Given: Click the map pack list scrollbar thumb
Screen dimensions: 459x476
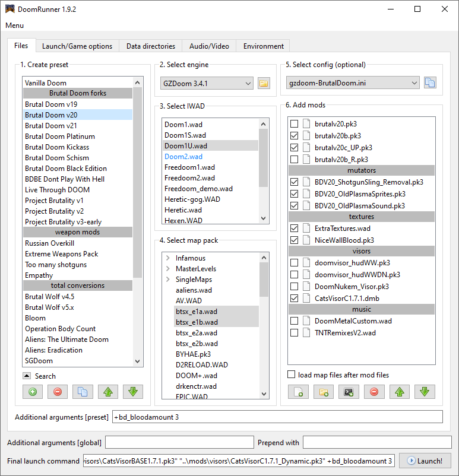Looking at the screenshot, I should coord(264,280).
